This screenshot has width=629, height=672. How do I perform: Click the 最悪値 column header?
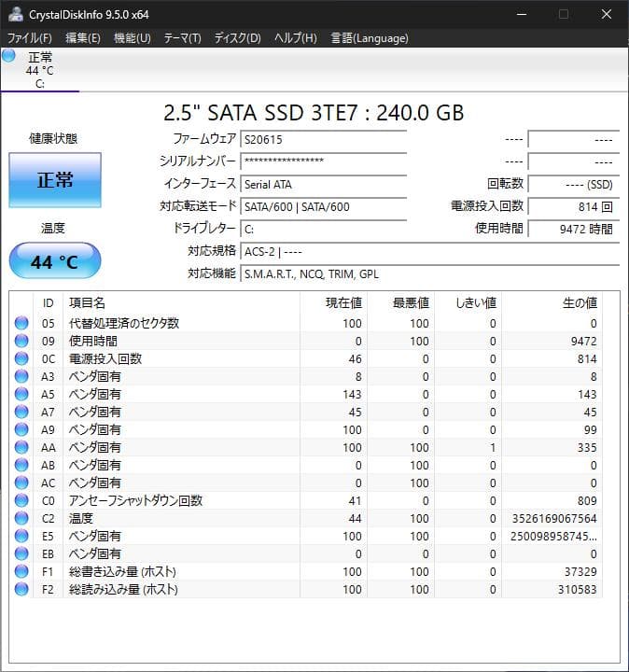coord(400,303)
